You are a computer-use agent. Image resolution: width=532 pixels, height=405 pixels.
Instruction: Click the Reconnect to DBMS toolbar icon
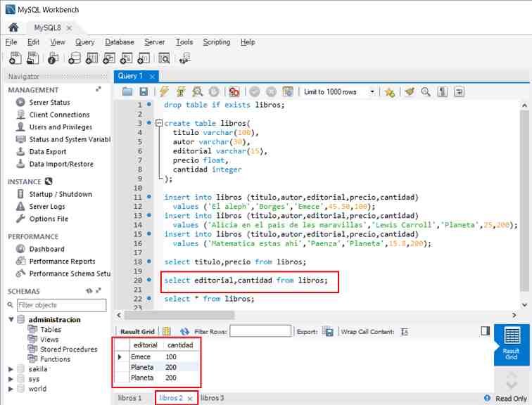click(184, 59)
